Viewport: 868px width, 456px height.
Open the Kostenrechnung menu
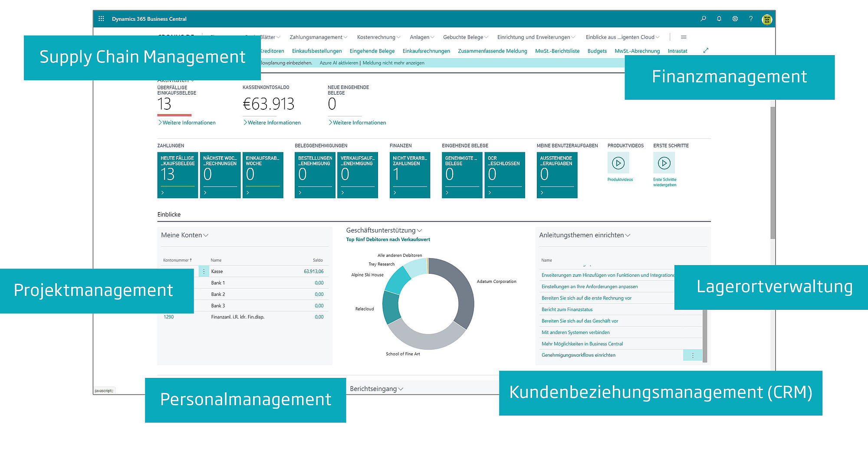[x=378, y=37]
